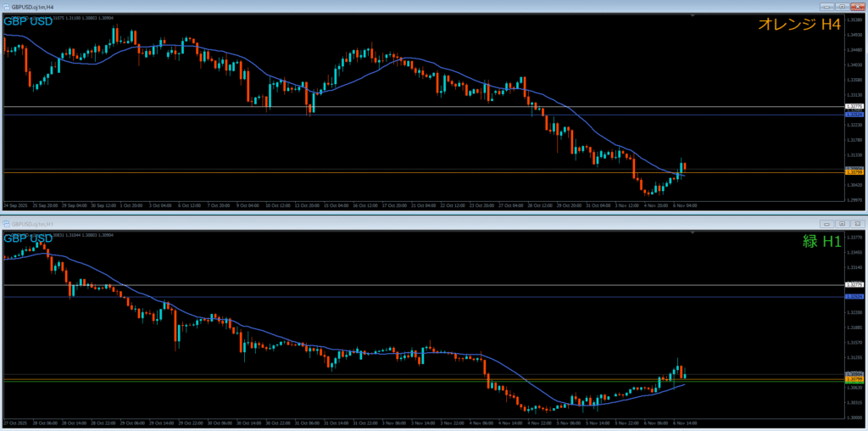This screenshot has height=431, width=868.
Task: Close the GBPUSD H4 chart window
Action: click(856, 6)
